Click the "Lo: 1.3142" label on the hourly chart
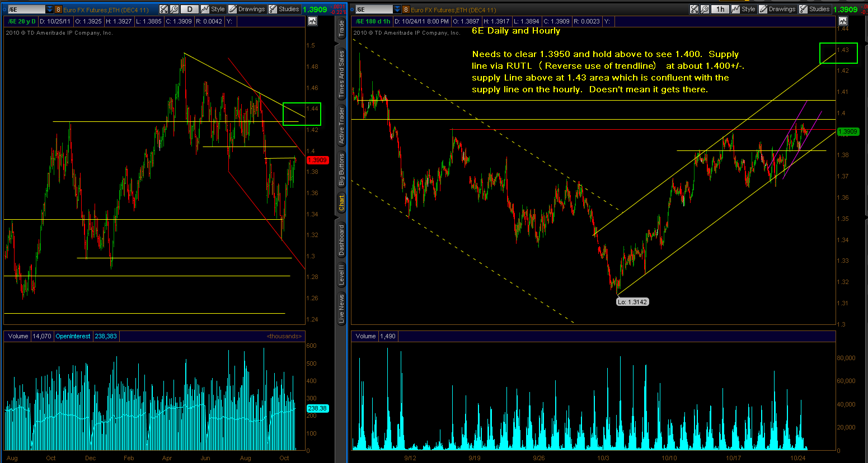 pyautogui.click(x=632, y=302)
